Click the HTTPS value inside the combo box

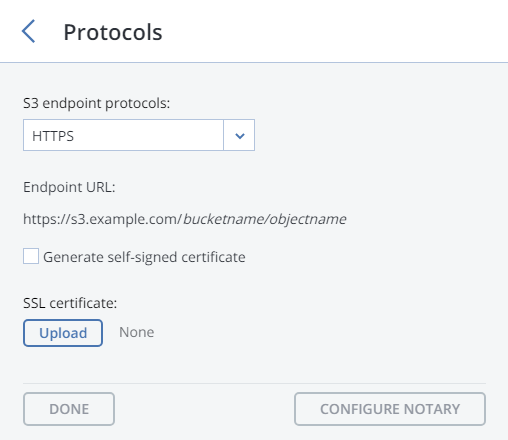(x=53, y=136)
